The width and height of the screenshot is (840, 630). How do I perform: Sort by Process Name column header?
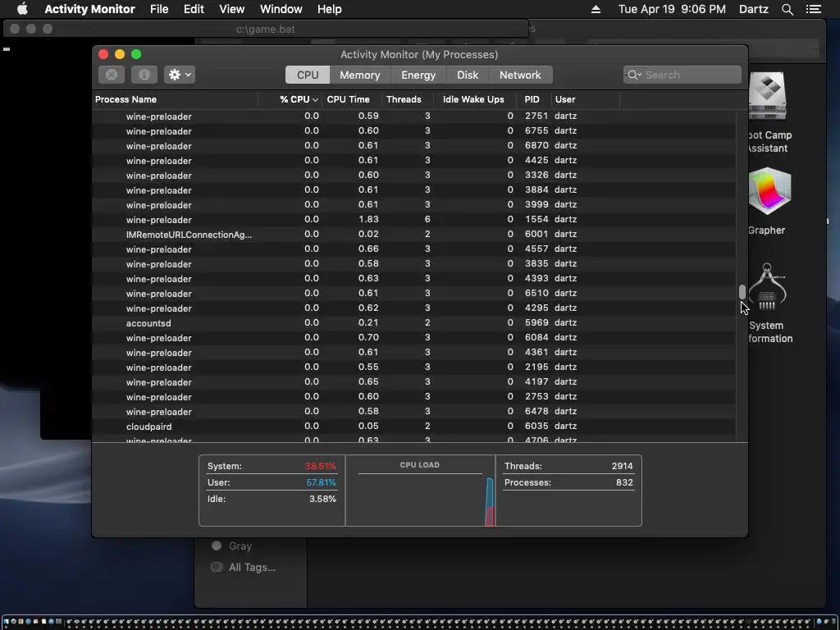click(x=176, y=99)
